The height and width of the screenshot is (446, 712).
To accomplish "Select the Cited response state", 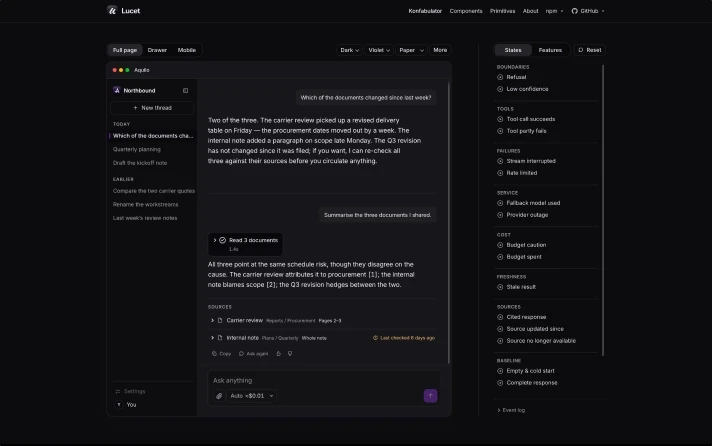I will tap(522, 317).
